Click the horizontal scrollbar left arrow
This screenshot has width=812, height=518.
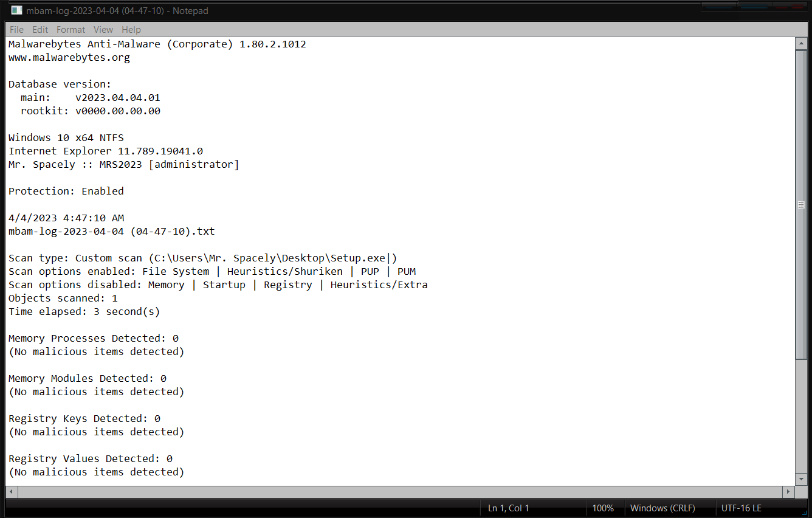(12, 491)
